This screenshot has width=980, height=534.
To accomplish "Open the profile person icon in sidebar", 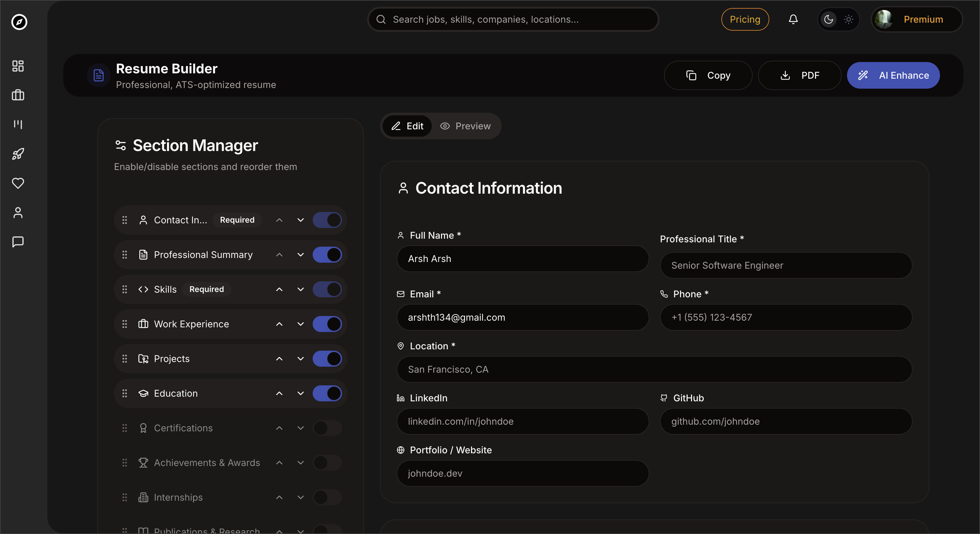I will (x=18, y=213).
